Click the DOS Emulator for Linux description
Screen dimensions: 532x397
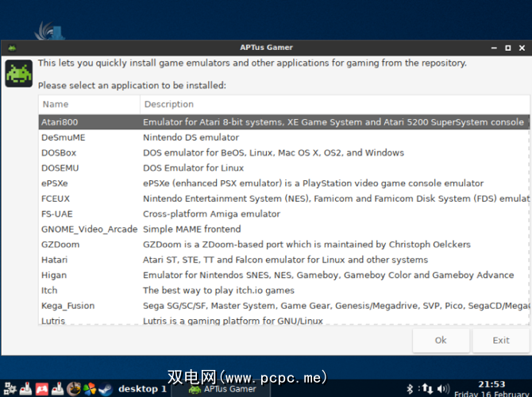click(194, 168)
